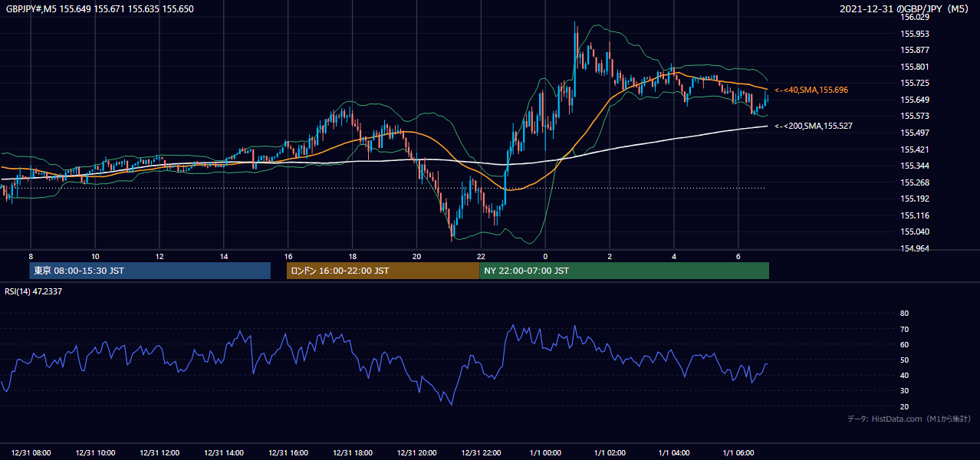Image resolution: width=980 pixels, height=460 pixels.
Task: Click the RSI level 20 label
Action: coord(904,406)
